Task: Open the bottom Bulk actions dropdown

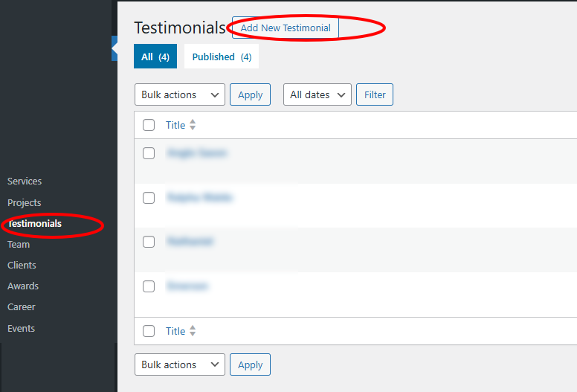Action: [179, 364]
